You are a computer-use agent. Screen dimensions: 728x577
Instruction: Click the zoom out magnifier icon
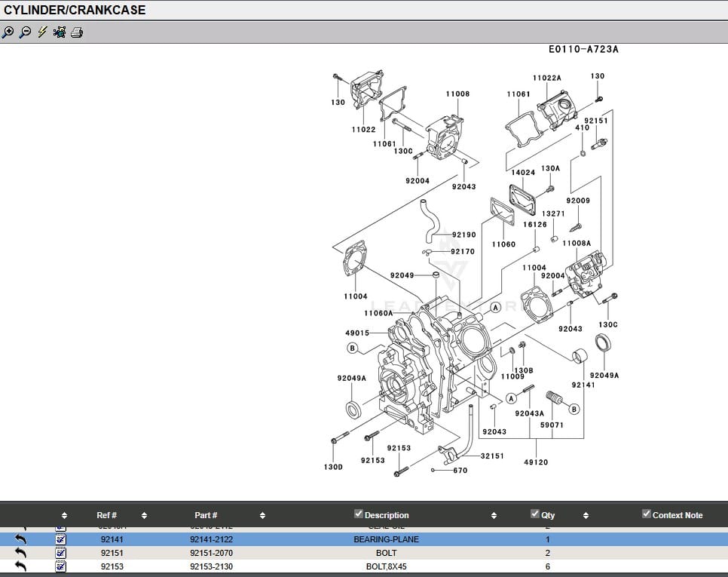25,32
